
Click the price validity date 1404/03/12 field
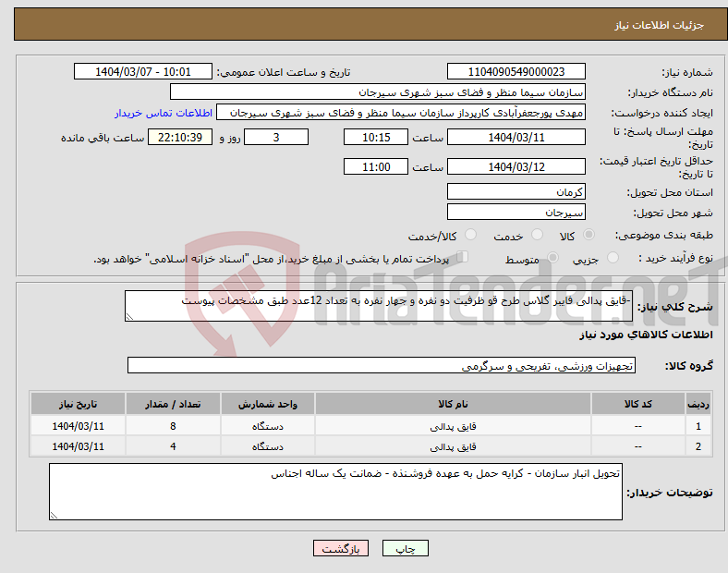click(516, 166)
